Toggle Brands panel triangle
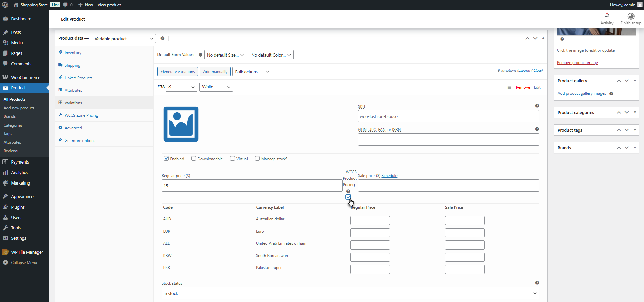 pyautogui.click(x=635, y=148)
